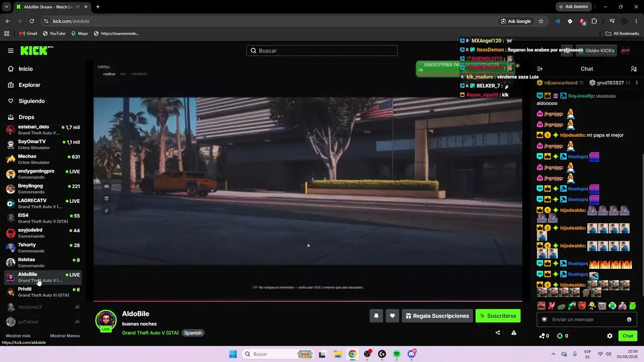Bookmark this page with star icon
Viewport: 644px width, 362px height.
click(541, 21)
